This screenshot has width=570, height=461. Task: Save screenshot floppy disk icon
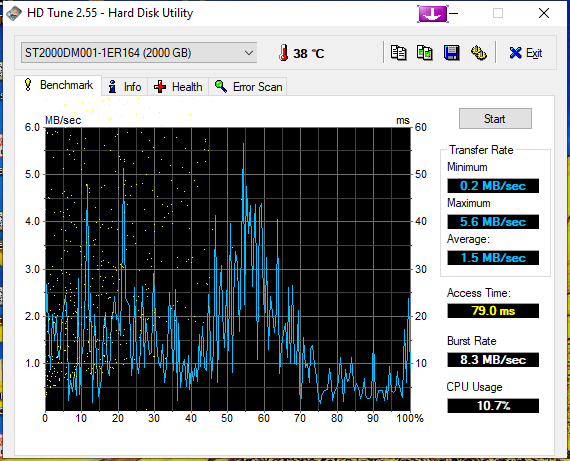click(451, 53)
